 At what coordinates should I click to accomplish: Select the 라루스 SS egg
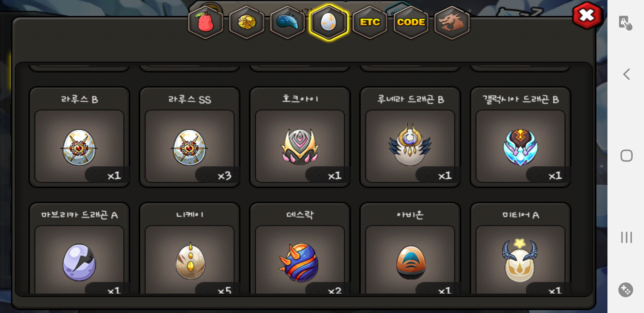[189, 137]
